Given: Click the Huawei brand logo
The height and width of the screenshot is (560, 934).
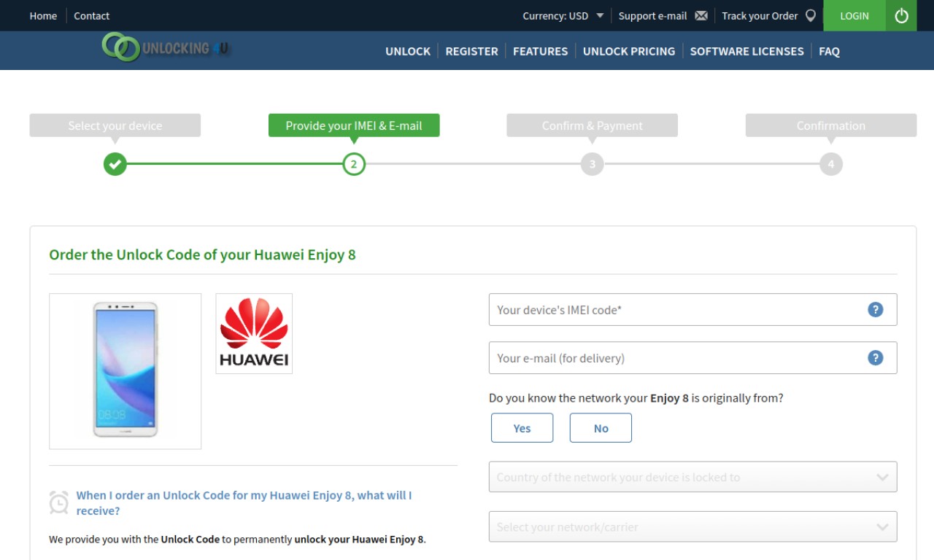Looking at the screenshot, I should [x=254, y=333].
